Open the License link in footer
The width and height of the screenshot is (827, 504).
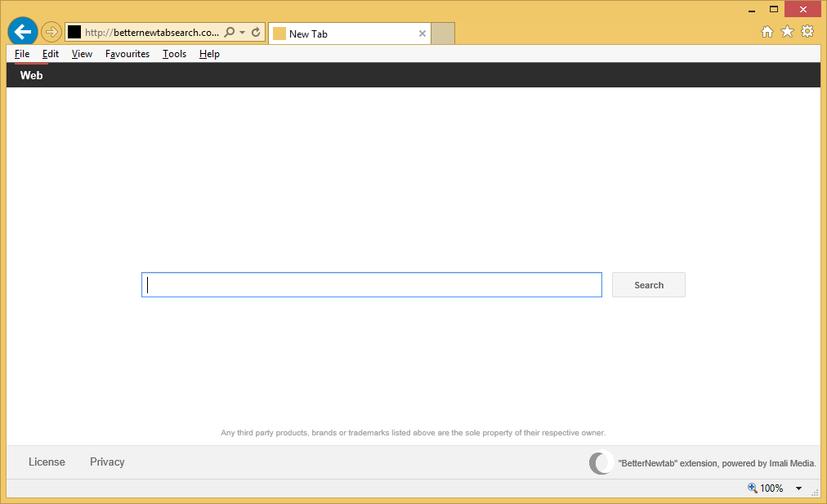[x=47, y=462]
